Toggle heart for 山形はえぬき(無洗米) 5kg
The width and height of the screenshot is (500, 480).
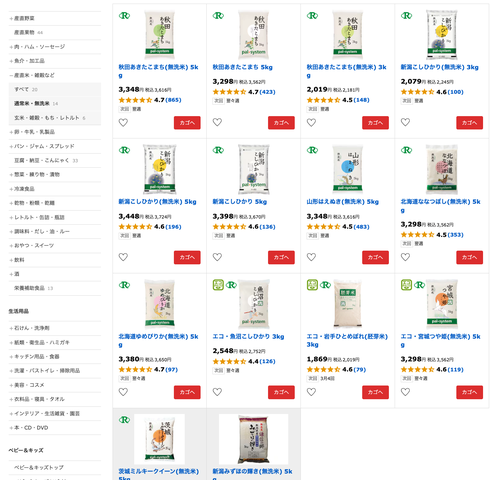coord(311,257)
